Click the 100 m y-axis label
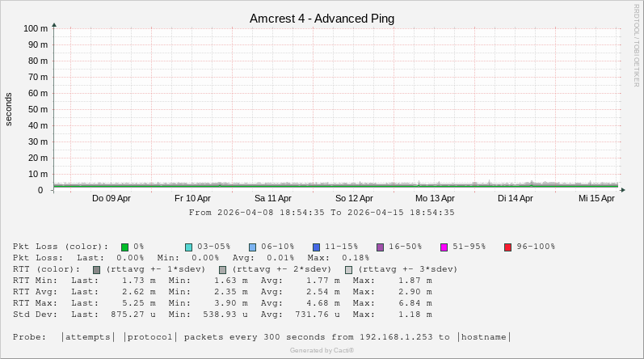The width and height of the screenshot is (644, 359). pos(36,27)
